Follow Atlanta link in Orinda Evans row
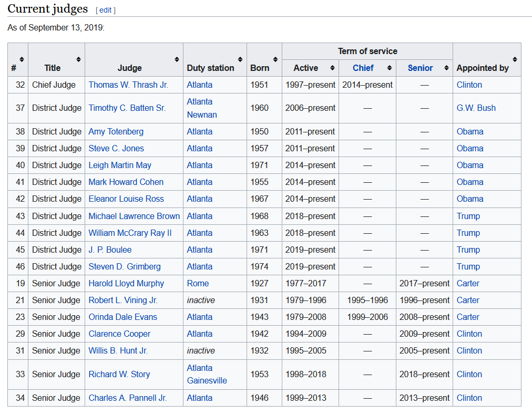 (x=200, y=317)
